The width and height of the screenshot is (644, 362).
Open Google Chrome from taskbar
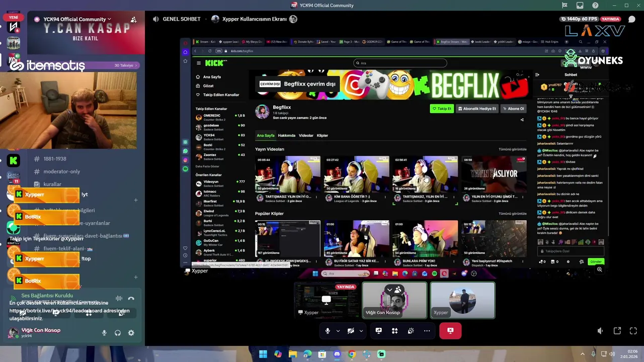click(352, 354)
